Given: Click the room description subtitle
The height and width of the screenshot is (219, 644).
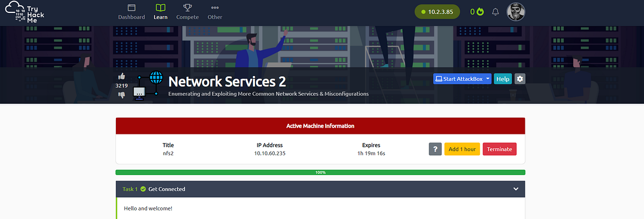Looking at the screenshot, I should (x=268, y=94).
